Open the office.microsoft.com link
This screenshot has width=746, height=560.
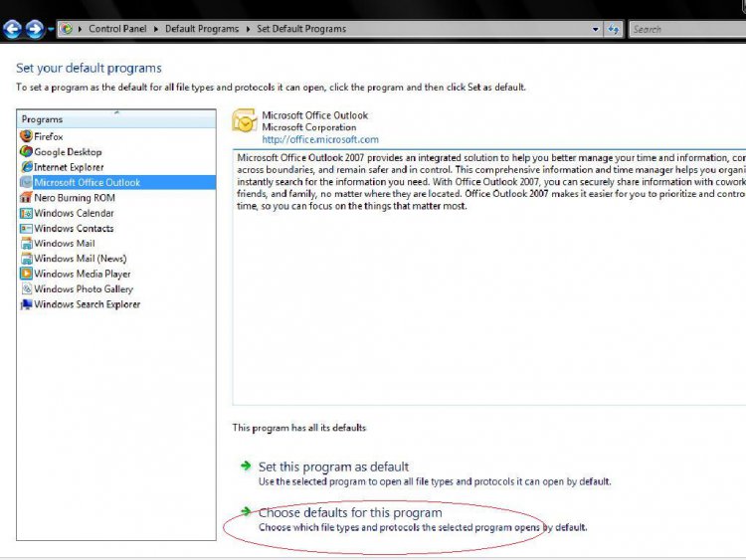[x=320, y=139]
